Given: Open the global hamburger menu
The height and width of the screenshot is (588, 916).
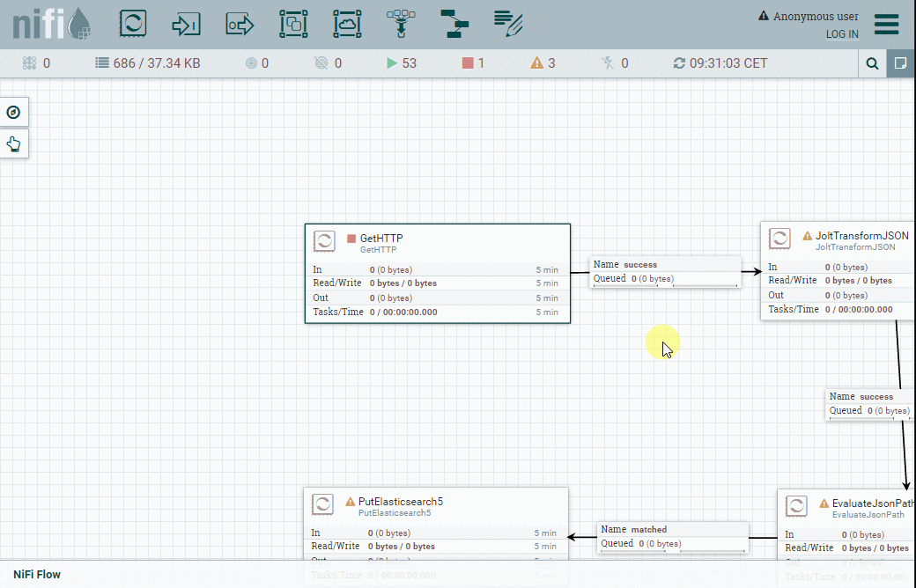Looking at the screenshot, I should (x=886, y=24).
